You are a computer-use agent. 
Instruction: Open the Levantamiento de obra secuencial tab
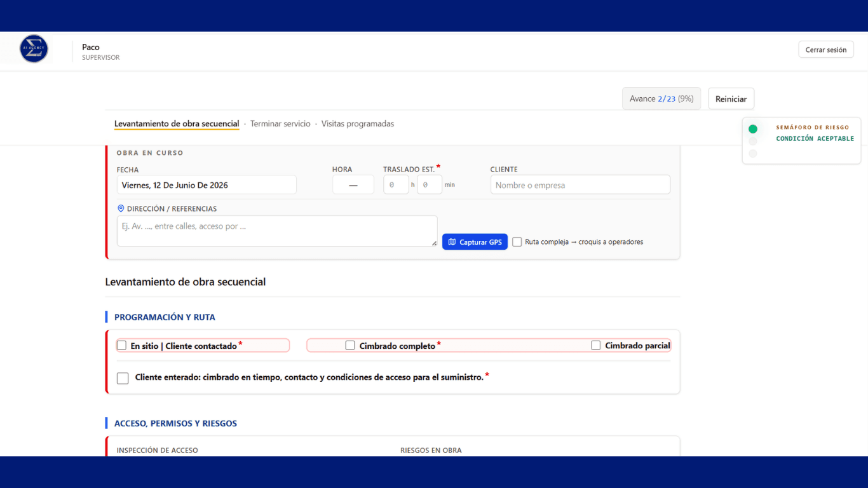pos(177,124)
